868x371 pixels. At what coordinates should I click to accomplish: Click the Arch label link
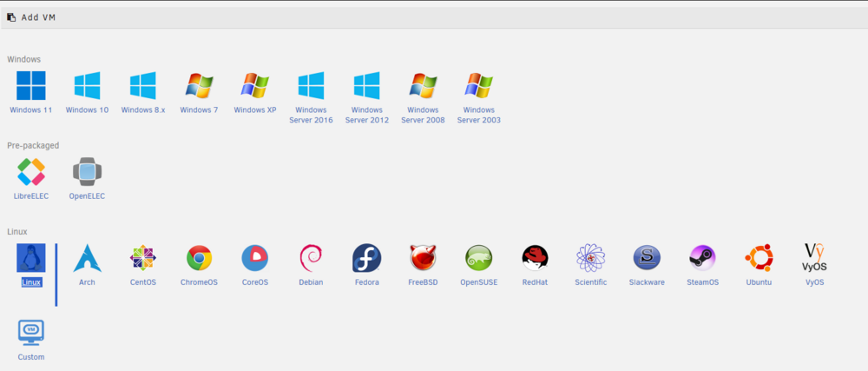87,282
